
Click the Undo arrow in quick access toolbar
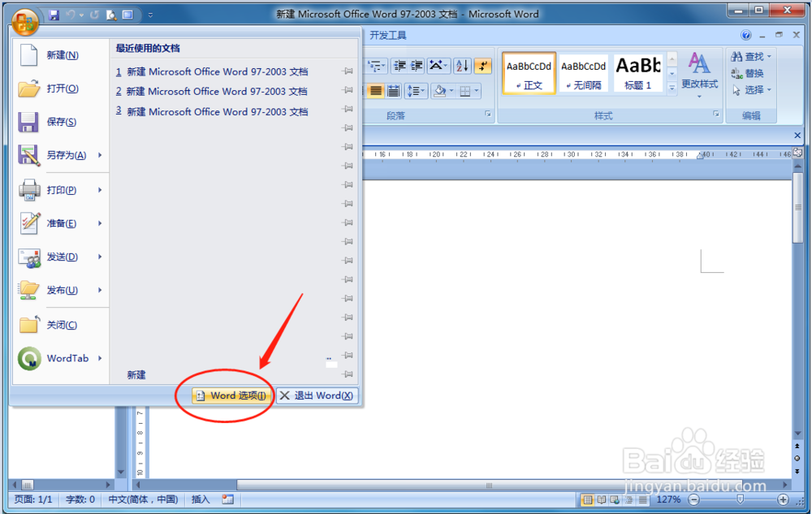click(x=71, y=15)
